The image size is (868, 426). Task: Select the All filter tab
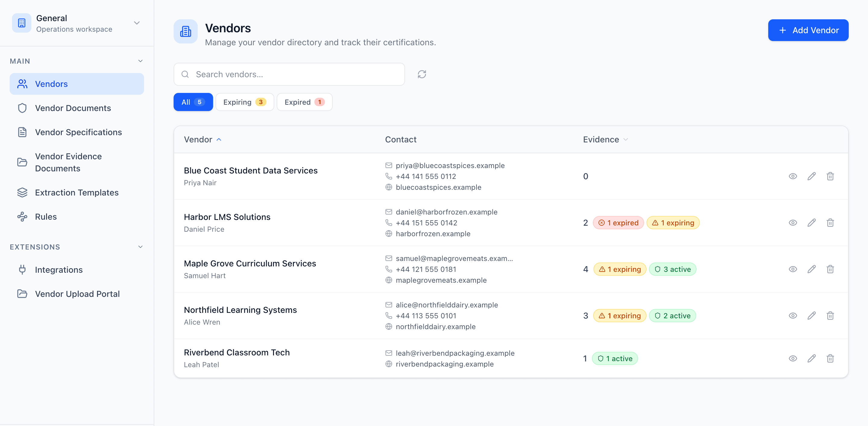193,102
